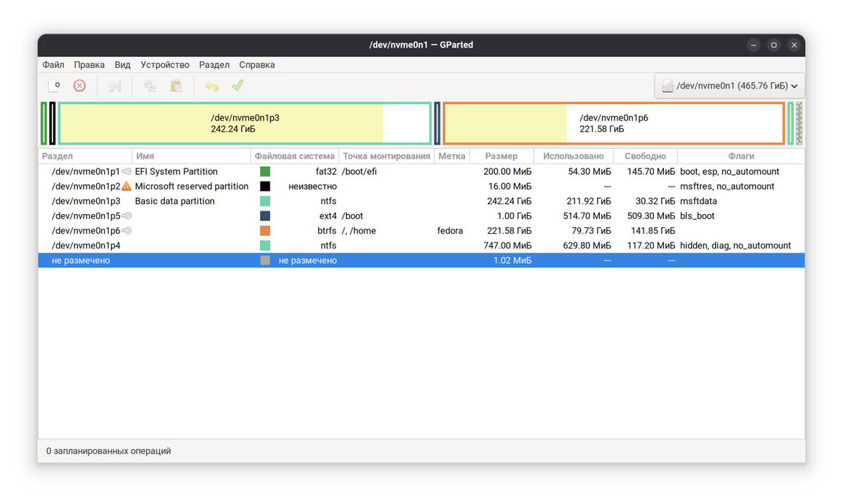Open the Вид menu
The width and height of the screenshot is (843, 504).
click(123, 65)
